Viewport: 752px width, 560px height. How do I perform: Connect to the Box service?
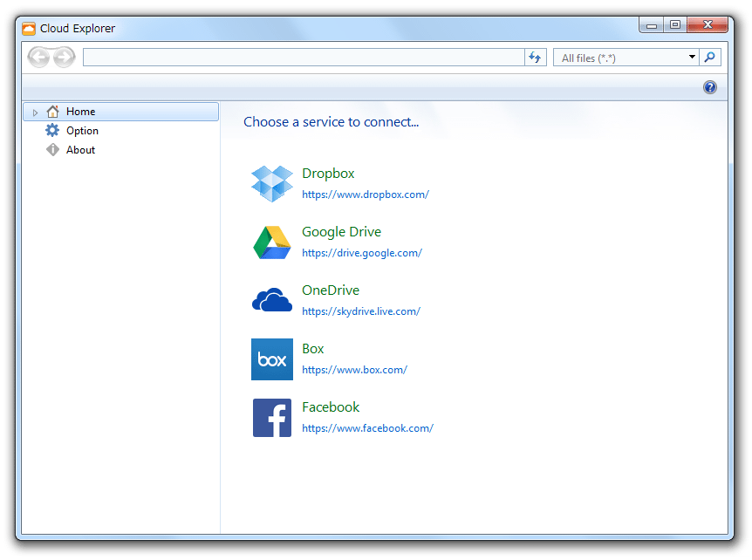click(x=312, y=349)
